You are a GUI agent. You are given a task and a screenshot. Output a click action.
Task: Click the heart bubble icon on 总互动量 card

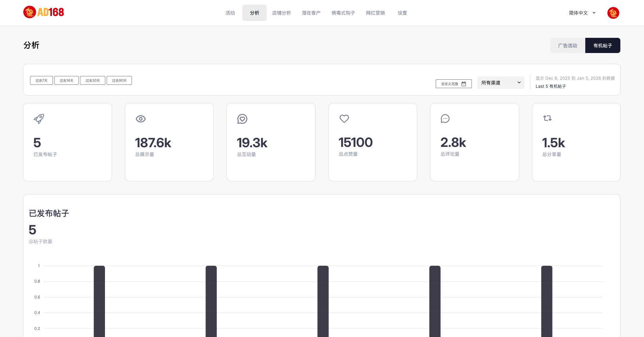click(x=242, y=119)
